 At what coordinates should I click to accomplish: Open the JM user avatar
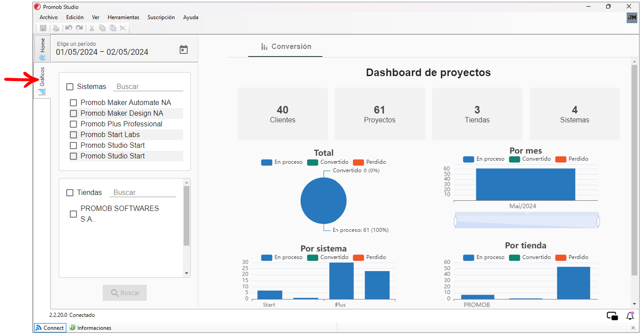pyautogui.click(x=632, y=17)
